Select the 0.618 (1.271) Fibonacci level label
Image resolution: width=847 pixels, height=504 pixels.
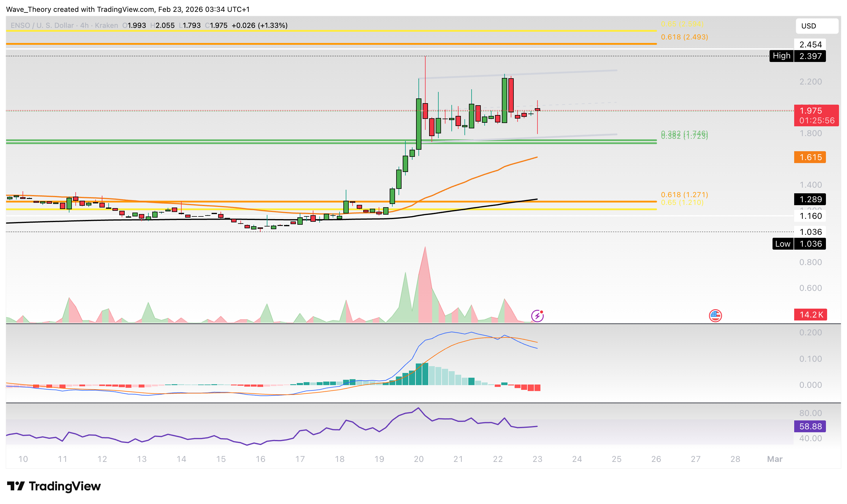[x=684, y=194]
